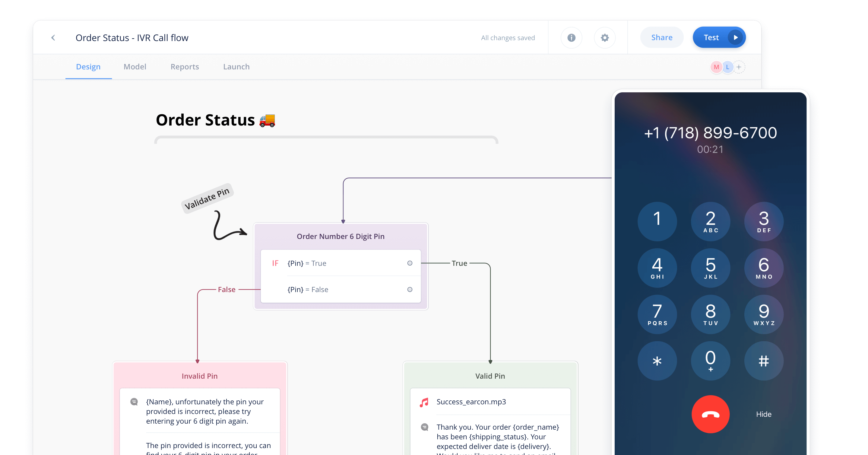The image size is (868, 455).
Task: Click the plus icon to add a collaborator
Action: (739, 67)
